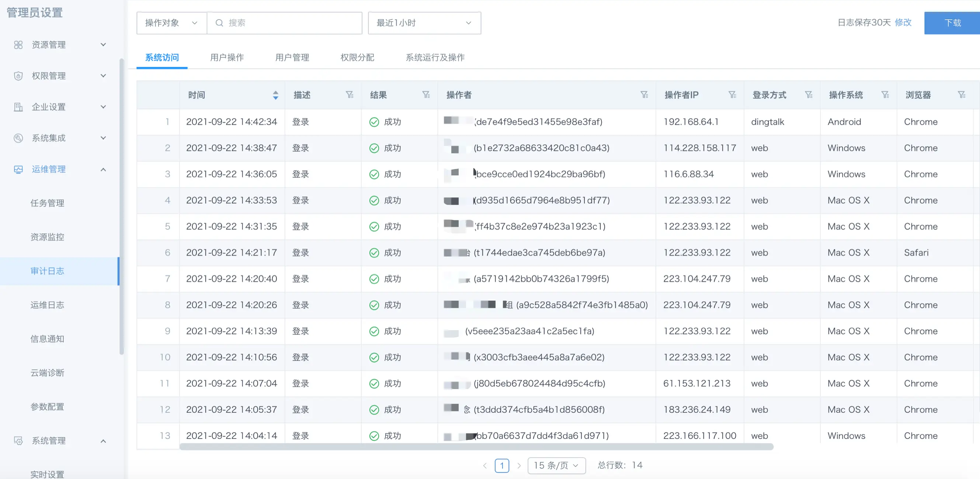Expand the 系统集成 menu chevron
The width and height of the screenshot is (980, 479).
(x=103, y=138)
